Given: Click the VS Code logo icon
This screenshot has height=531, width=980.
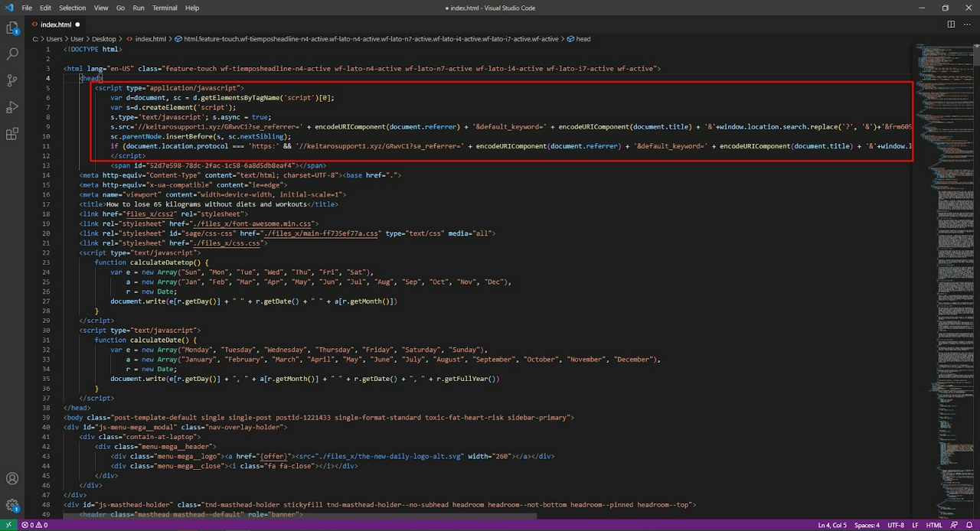Looking at the screenshot, I should click(x=9, y=8).
